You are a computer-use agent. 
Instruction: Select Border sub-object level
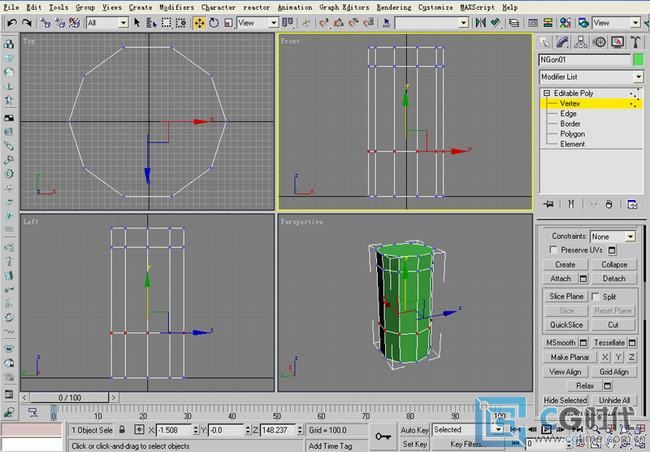(570, 124)
